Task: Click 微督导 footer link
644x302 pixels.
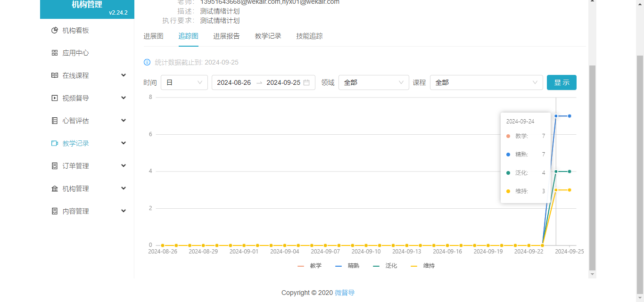Action: tap(345, 293)
